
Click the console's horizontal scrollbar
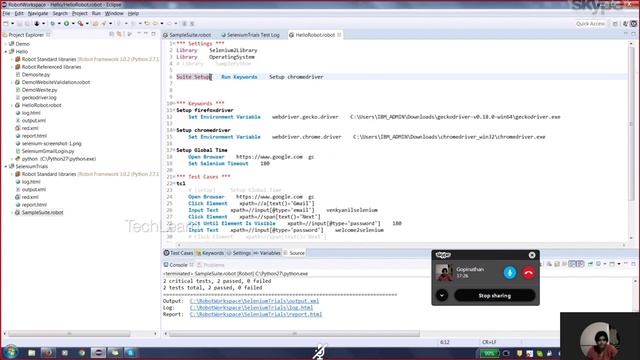coord(294,334)
